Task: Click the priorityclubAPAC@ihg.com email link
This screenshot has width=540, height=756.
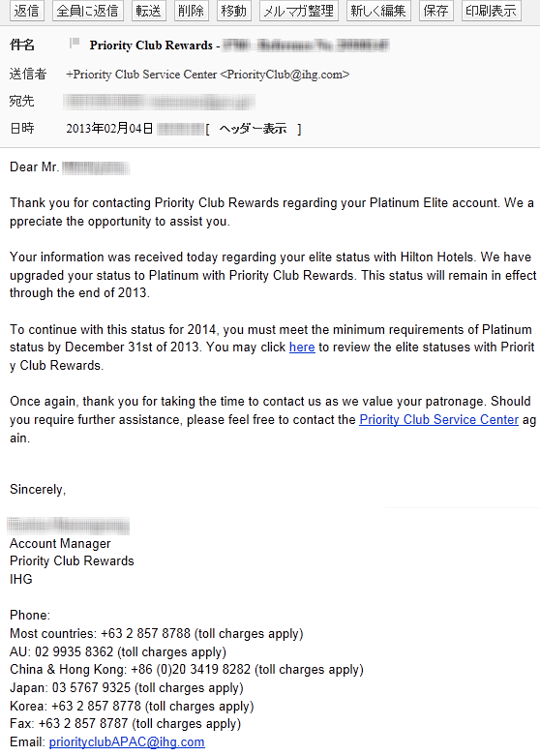Action: pyautogui.click(x=127, y=741)
